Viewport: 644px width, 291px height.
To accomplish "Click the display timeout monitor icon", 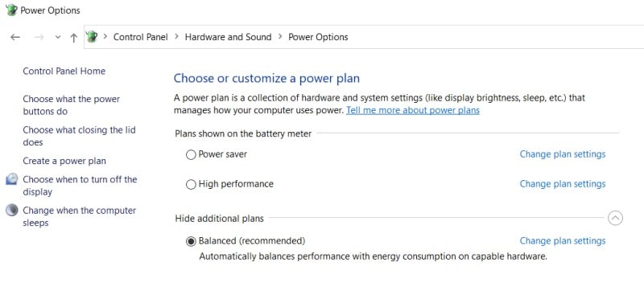I will tap(12, 179).
